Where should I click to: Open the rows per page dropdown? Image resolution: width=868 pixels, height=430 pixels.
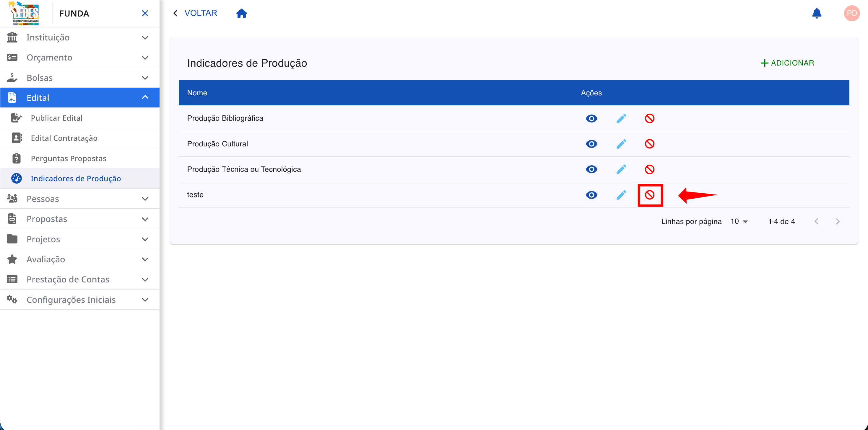pyautogui.click(x=739, y=222)
